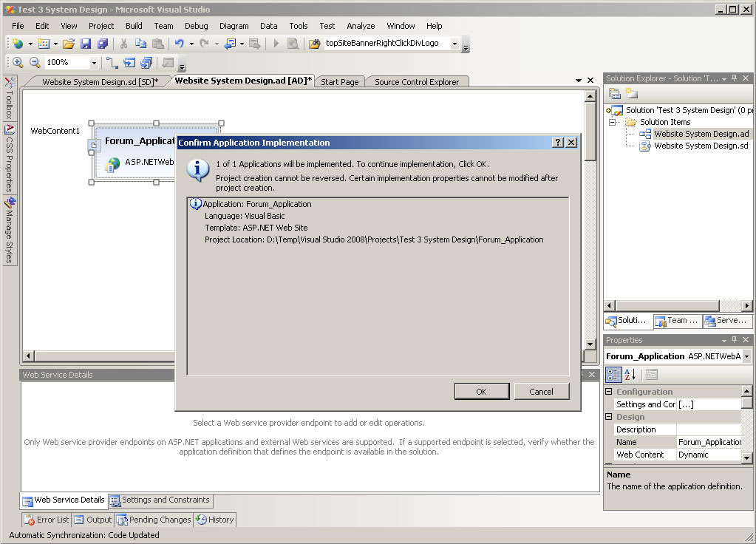
Task: Click the Description property value field
Action: click(709, 429)
